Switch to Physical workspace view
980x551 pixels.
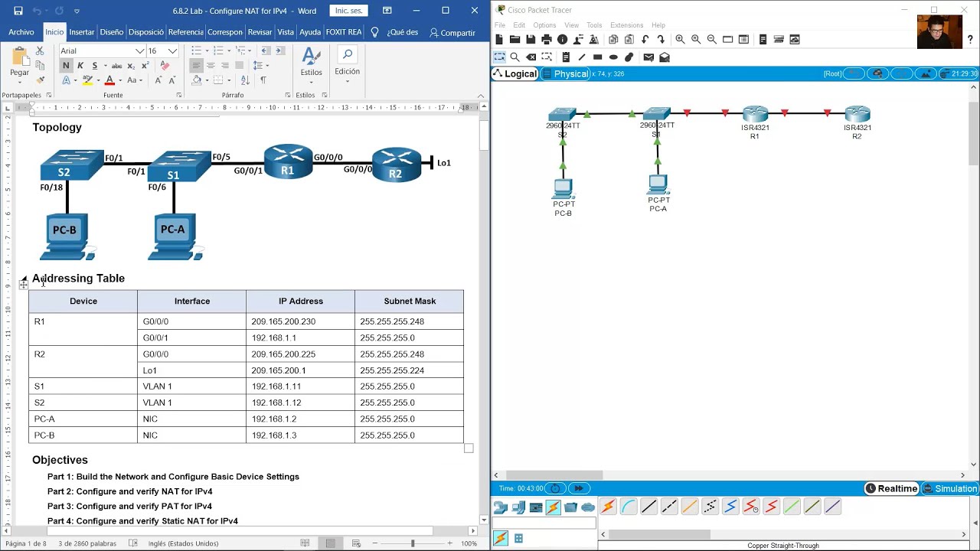(565, 73)
